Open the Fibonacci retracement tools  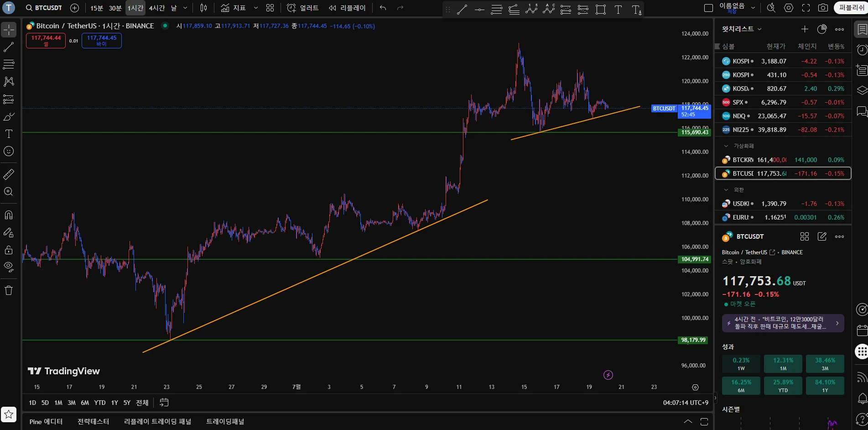9,64
